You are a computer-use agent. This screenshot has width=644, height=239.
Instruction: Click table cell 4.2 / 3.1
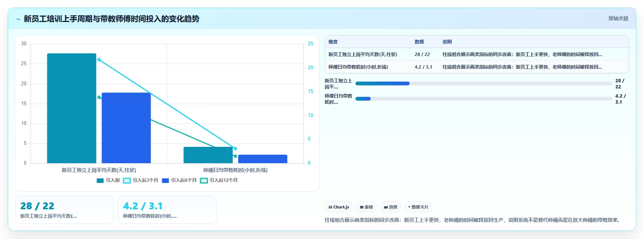(423, 67)
